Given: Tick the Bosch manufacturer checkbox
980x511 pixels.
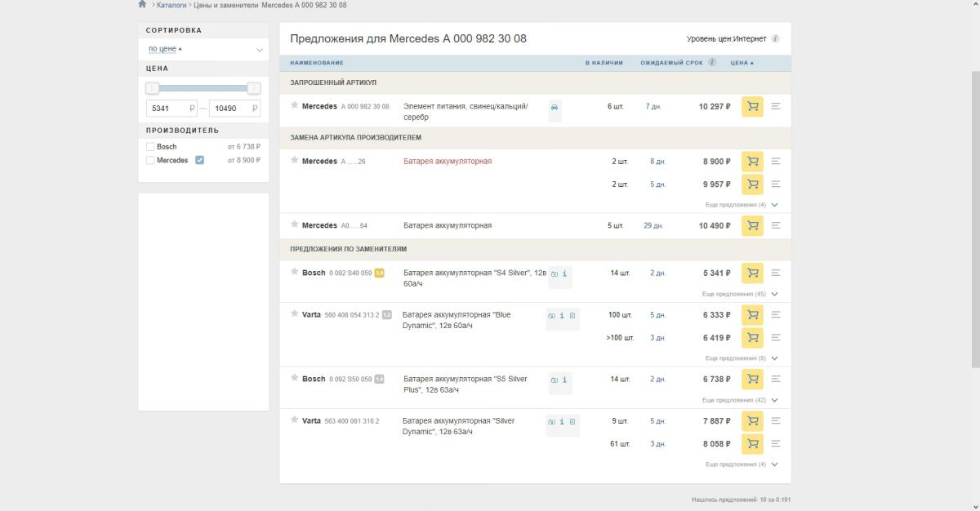Looking at the screenshot, I should coord(150,147).
